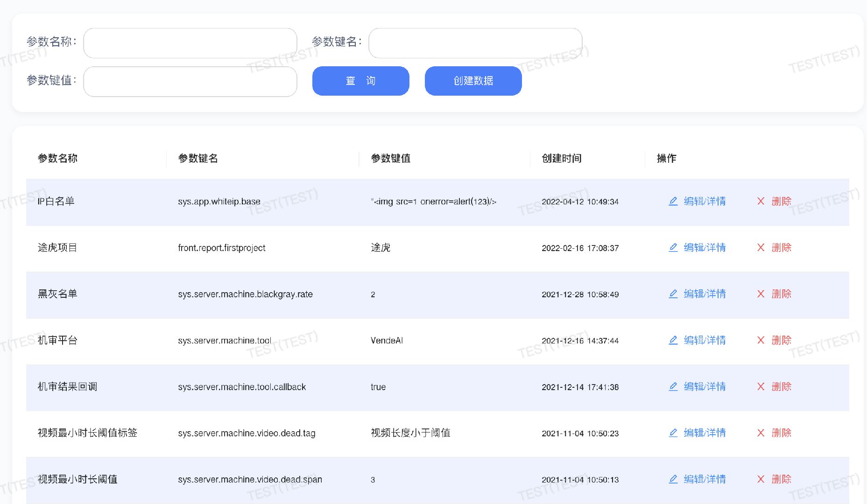Open 编辑/详情 for sys.server.machine.video.dead.span row

tap(705, 479)
